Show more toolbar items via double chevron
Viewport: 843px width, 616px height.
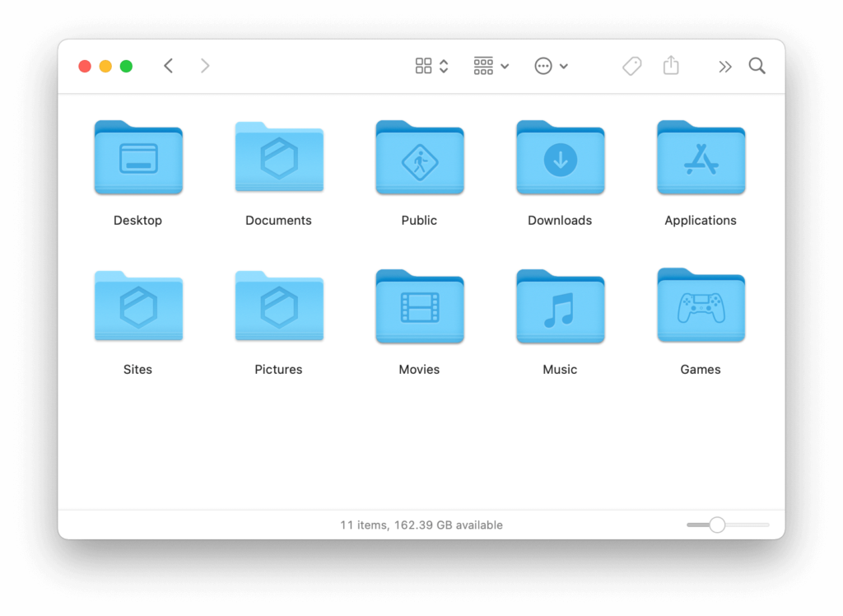724,67
